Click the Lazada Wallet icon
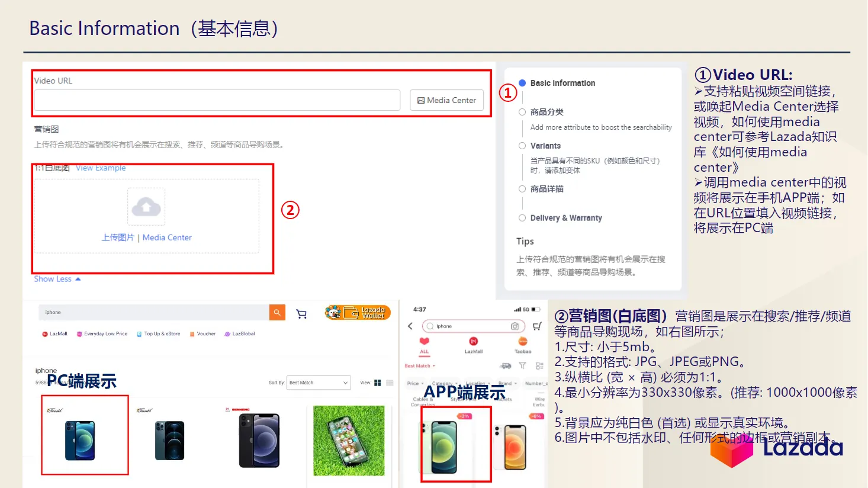 [x=357, y=312]
